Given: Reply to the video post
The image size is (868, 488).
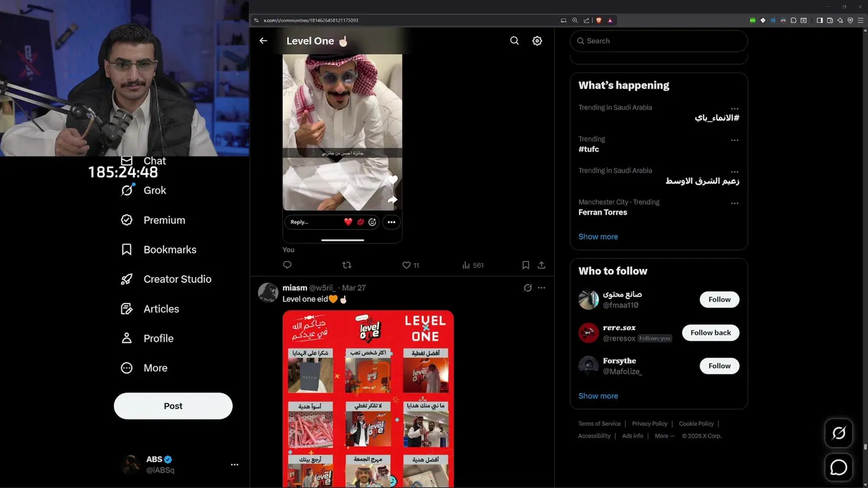Looking at the screenshot, I should pos(287,265).
